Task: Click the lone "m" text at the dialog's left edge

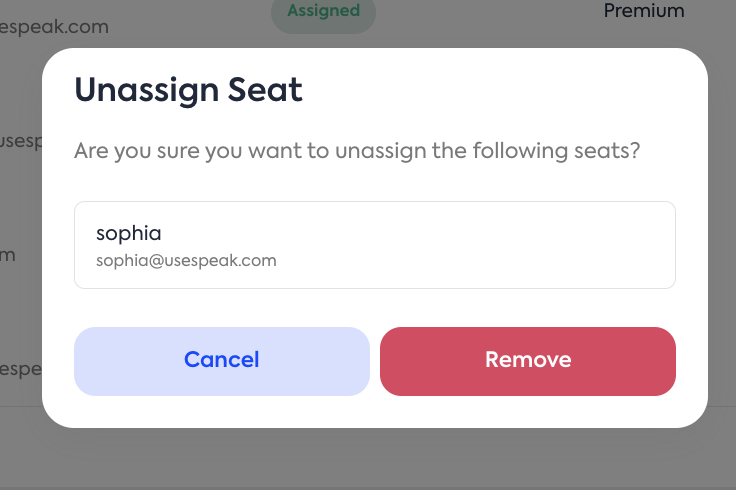Action: coord(8,255)
